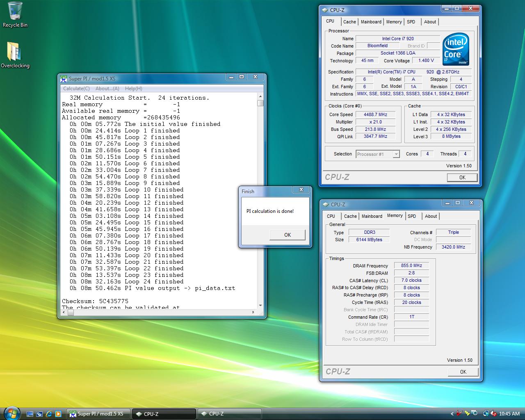Open the network tray icon
Image resolution: width=525 pixels, height=420 pixels.
point(486,414)
